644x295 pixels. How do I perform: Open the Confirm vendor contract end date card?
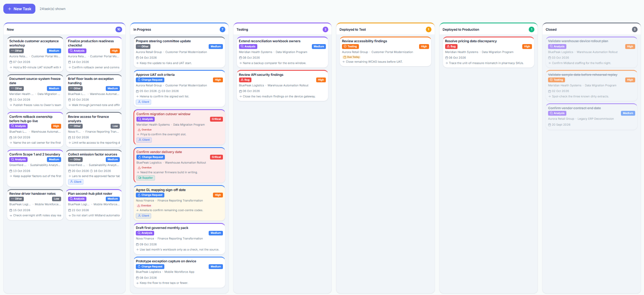pos(592,117)
